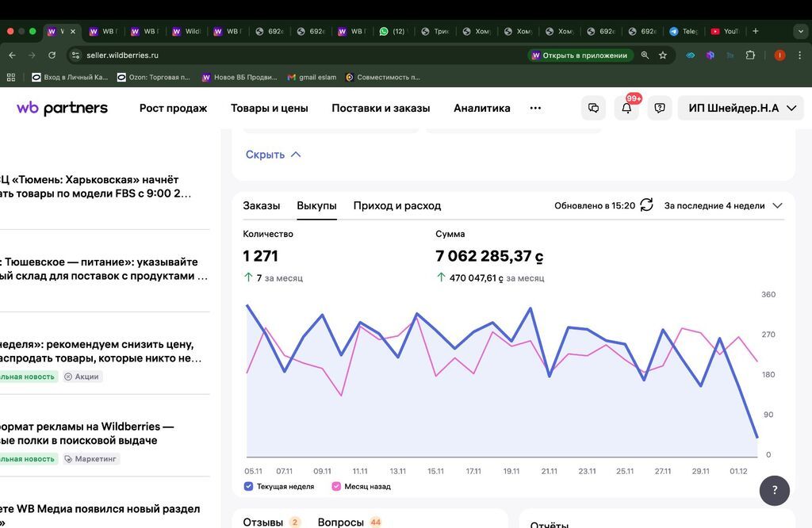812x528 pixels.
Task: Open the Поставки и заказы menu
Action: tap(381, 108)
